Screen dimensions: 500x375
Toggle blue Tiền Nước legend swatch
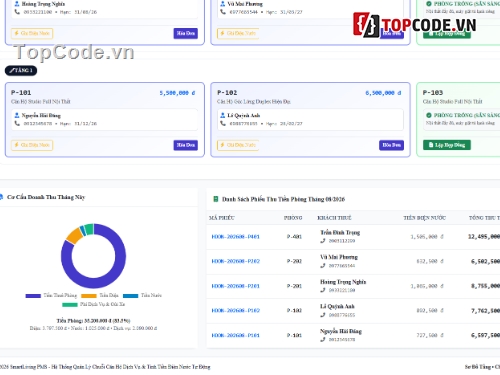(130, 296)
